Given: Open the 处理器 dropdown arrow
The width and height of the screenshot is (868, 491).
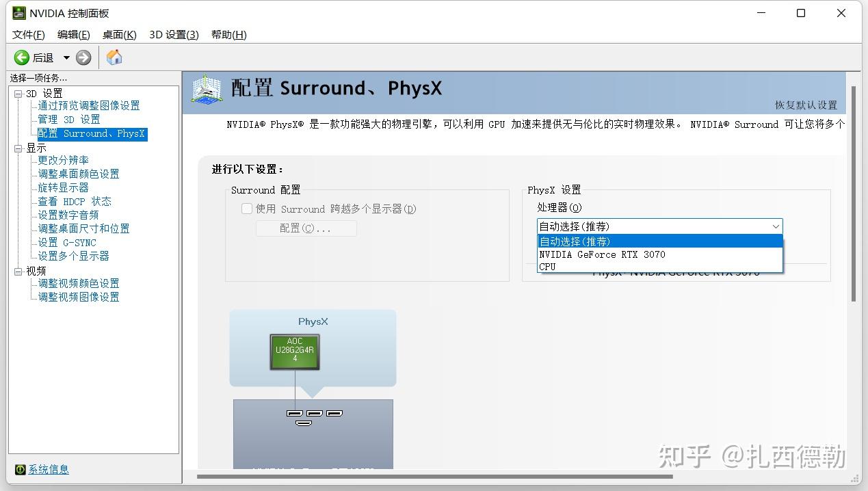Looking at the screenshot, I should [775, 226].
